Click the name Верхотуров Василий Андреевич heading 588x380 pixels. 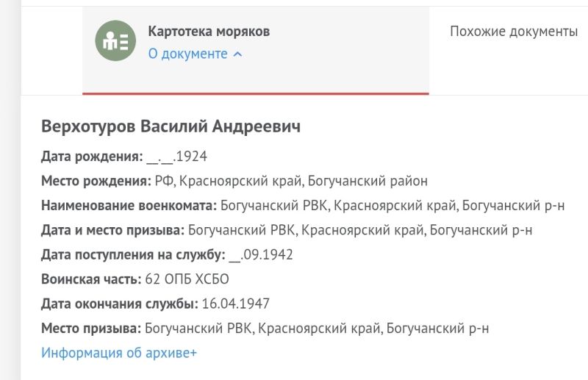(171, 126)
